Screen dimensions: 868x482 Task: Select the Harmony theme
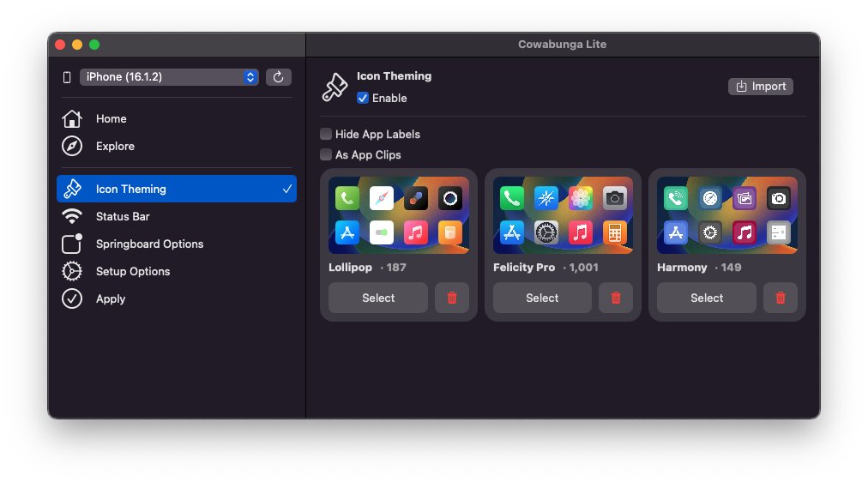(707, 298)
